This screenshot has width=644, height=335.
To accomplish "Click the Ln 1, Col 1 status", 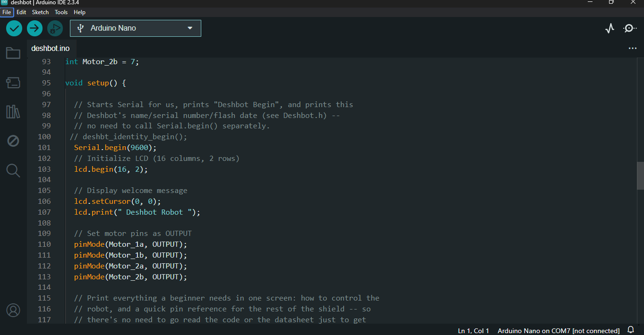I will point(473,331).
